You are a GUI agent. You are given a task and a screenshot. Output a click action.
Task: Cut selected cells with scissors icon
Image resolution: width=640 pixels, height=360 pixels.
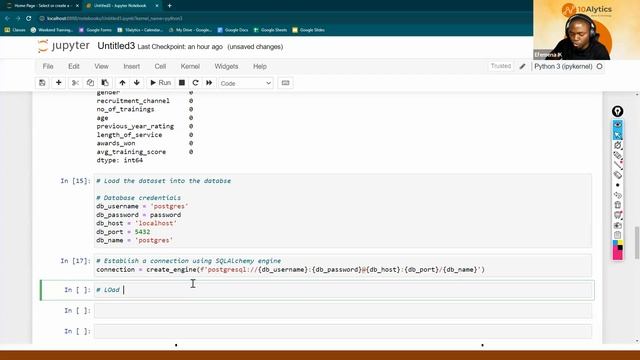(x=75, y=83)
